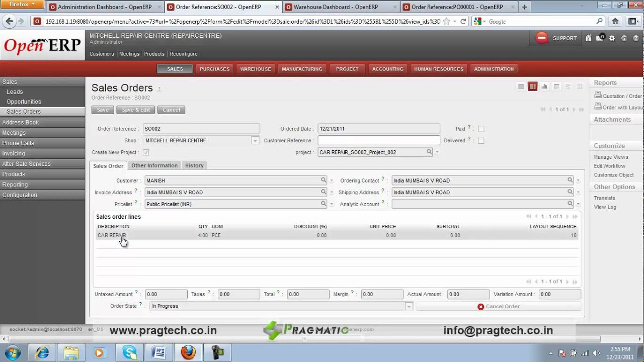This screenshot has width=644, height=362.
Task: Click the Customer Reference input field
Action: point(379,141)
